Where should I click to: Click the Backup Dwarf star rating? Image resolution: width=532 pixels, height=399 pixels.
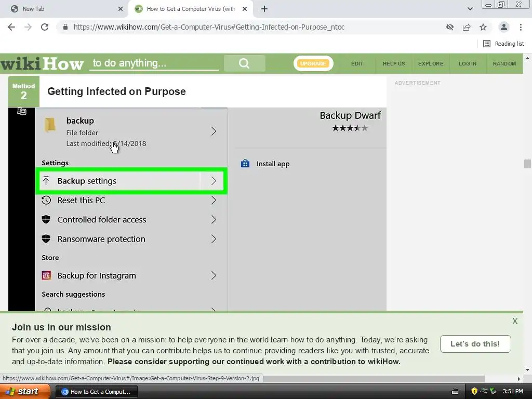tap(350, 128)
